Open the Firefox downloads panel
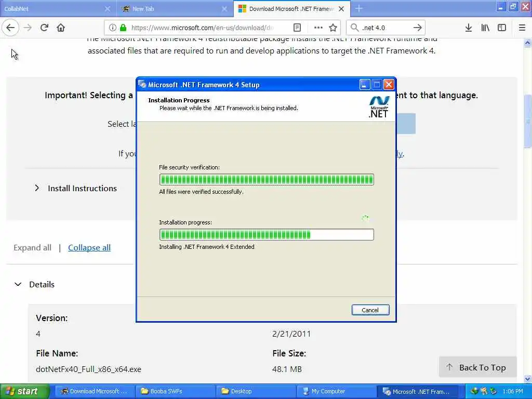The width and height of the screenshot is (532, 399). tap(468, 28)
